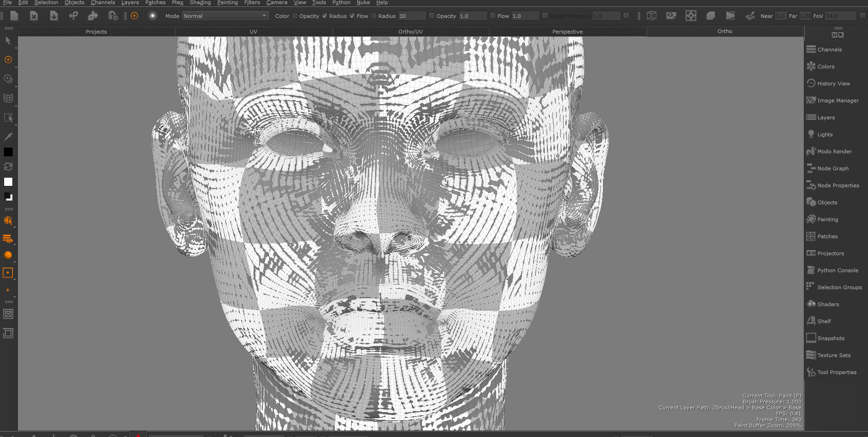Click the orange sphere shading icon
Screen dimensions: 868x437
pyautogui.click(x=8, y=255)
